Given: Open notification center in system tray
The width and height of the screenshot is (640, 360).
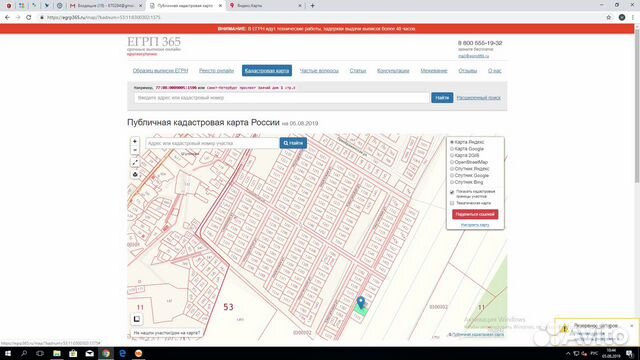Looking at the screenshot, I should [x=630, y=353].
